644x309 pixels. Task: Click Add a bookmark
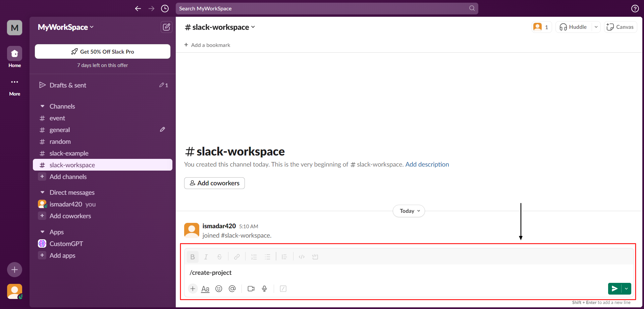coord(207,45)
